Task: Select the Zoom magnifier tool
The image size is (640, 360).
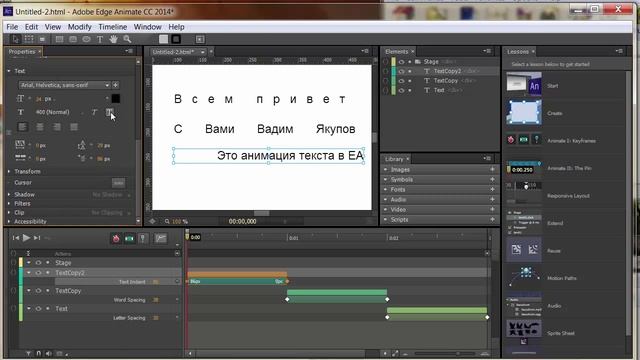Action: tap(127, 39)
